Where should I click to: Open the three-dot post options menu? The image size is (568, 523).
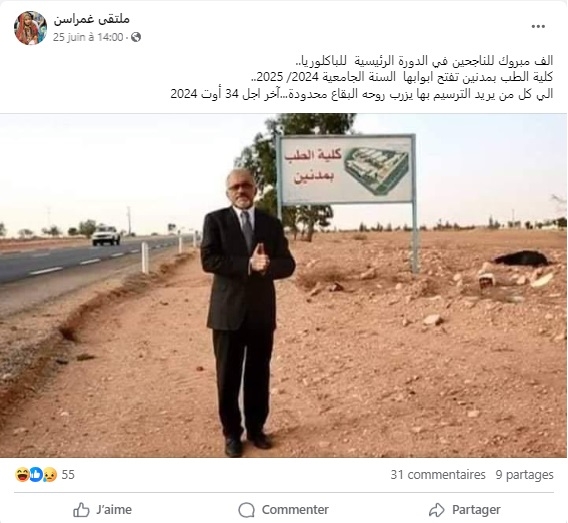click(x=538, y=26)
